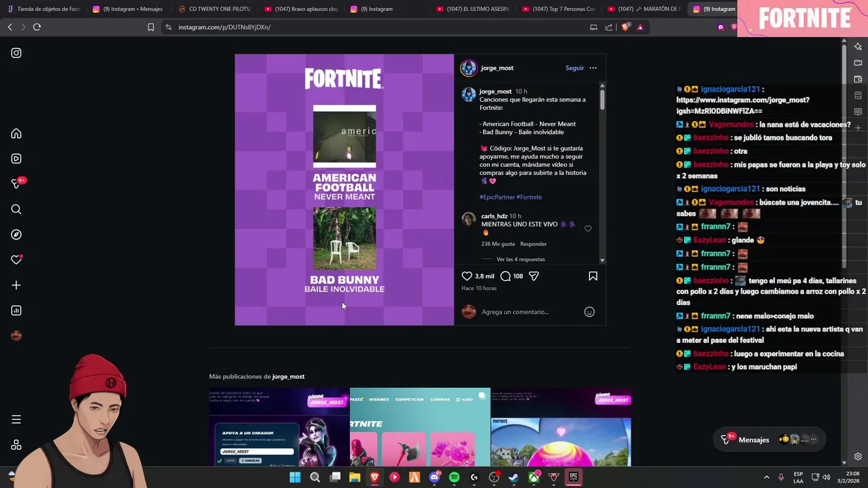Open Brave Rewards triangle icon

click(x=639, y=27)
